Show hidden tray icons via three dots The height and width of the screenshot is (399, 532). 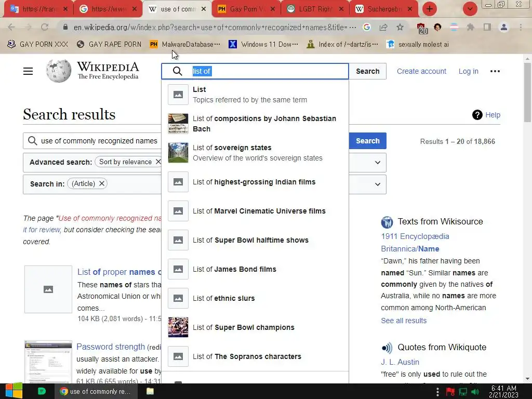pyautogui.click(x=437, y=392)
